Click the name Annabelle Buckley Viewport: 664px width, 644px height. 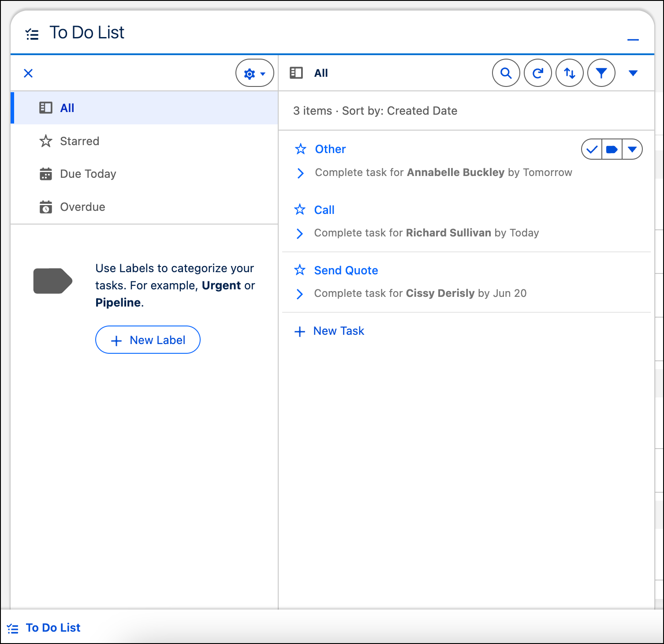click(x=455, y=172)
